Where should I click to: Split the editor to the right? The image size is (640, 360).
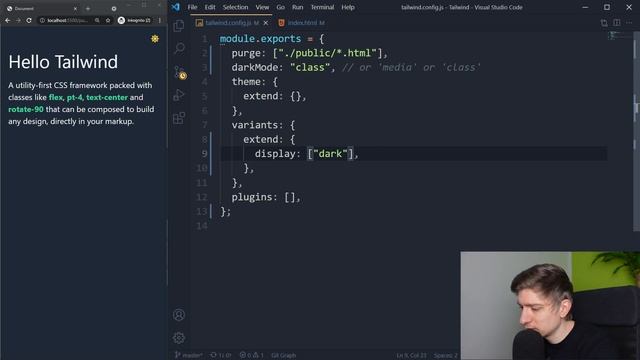pyautogui.click(x=617, y=23)
